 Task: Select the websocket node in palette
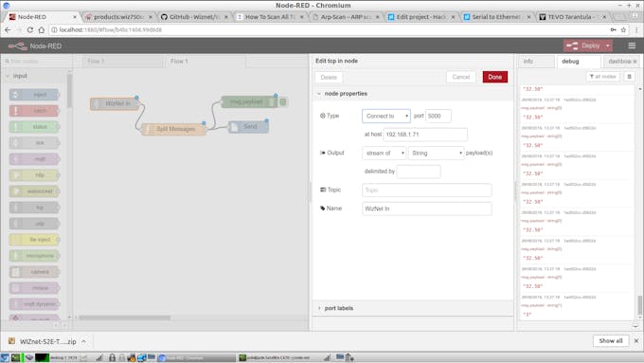point(34,191)
